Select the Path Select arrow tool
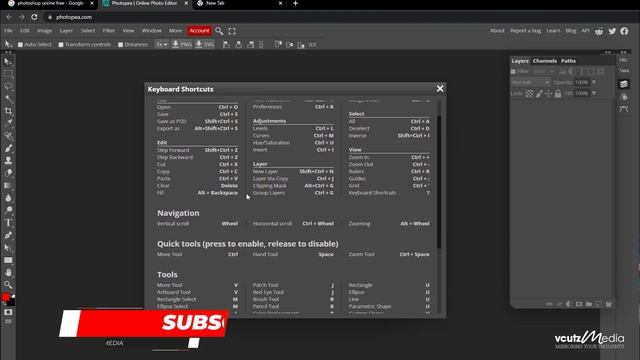 click(x=8, y=248)
